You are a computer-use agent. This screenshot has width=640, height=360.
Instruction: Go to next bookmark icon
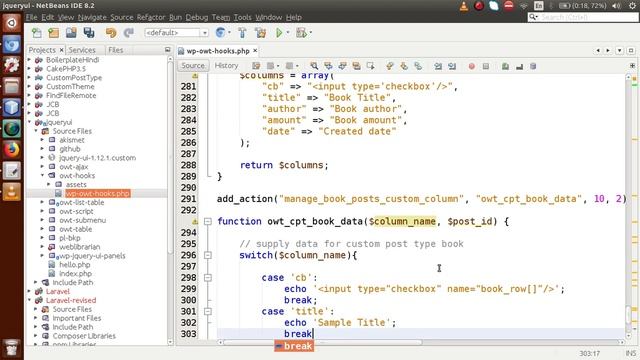coord(404,66)
